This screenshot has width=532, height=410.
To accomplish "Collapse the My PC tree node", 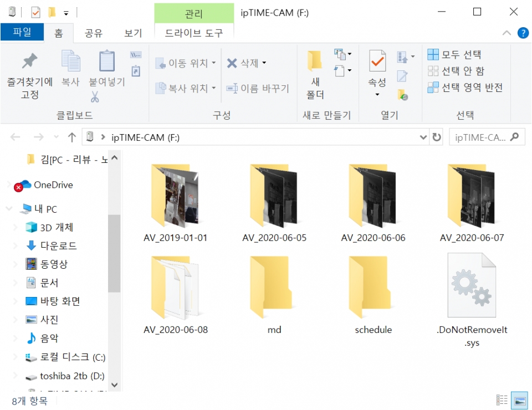I will pos(9,209).
